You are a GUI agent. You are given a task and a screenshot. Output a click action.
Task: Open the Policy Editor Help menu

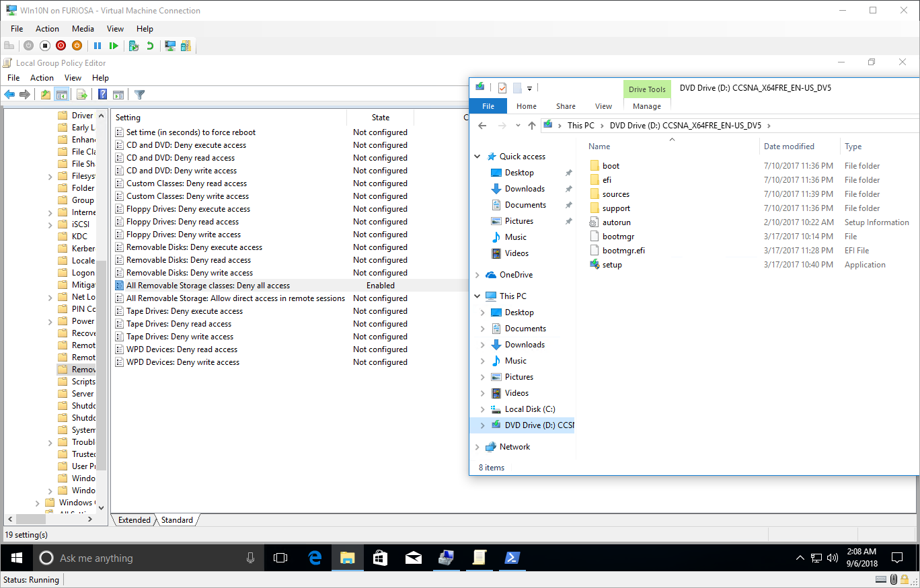point(100,78)
